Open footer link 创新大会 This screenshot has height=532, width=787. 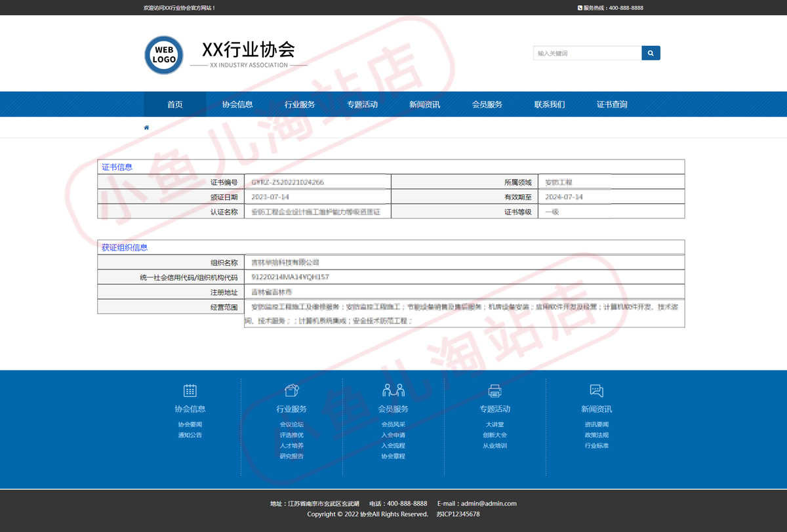tap(495, 435)
